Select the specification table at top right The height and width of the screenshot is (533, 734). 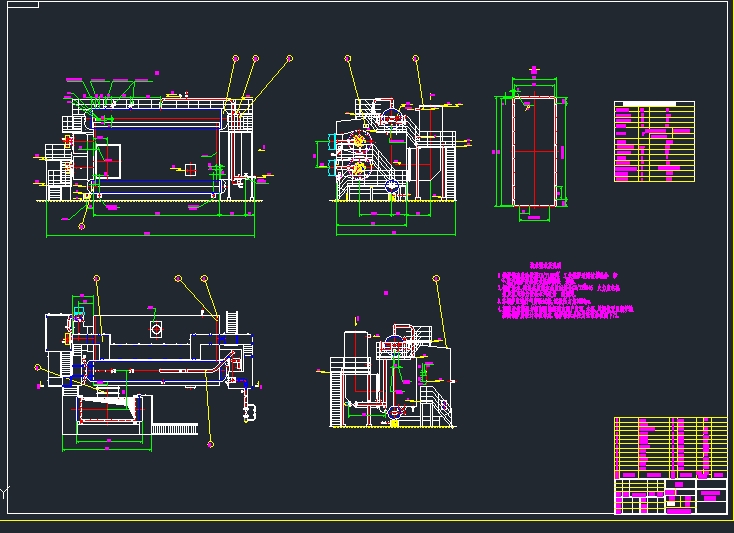[653, 141]
